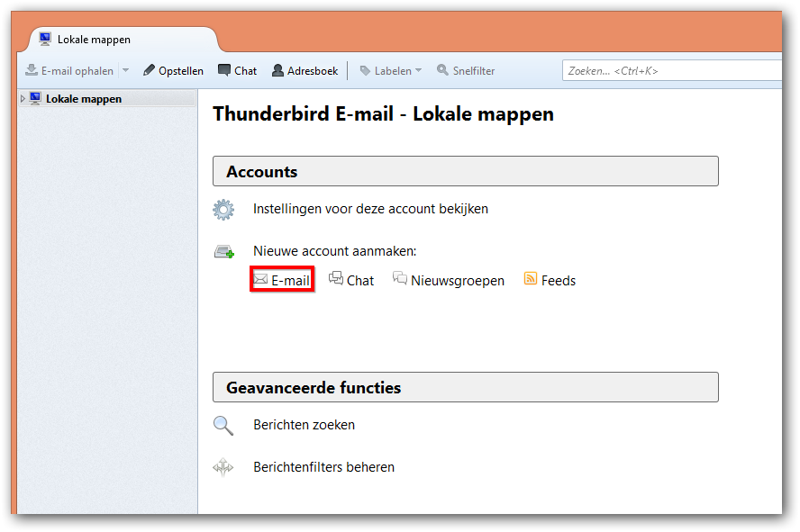Click the Opstellen pencil icon
This screenshot has height=532, width=800.
(149, 70)
